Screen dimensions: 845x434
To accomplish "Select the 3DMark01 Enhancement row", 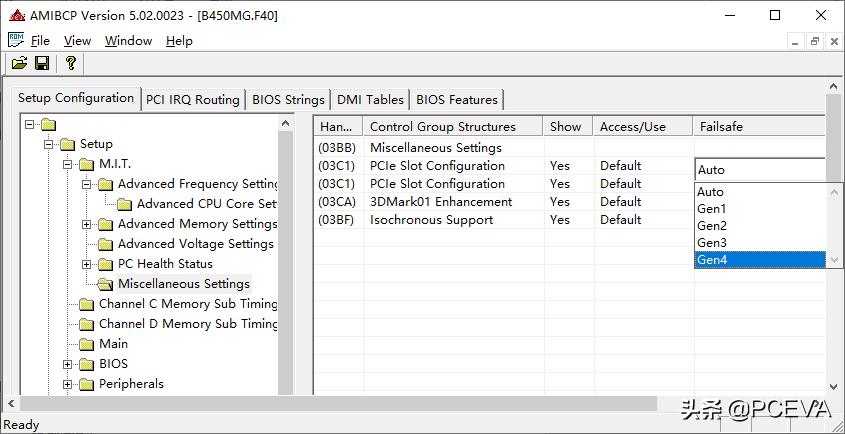I will click(440, 202).
